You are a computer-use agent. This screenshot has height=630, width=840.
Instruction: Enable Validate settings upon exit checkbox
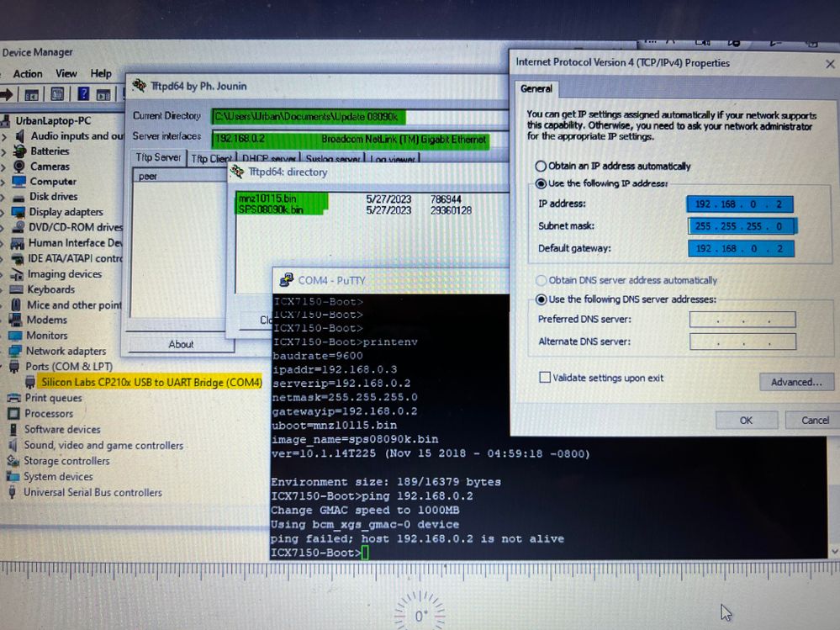[x=545, y=379]
